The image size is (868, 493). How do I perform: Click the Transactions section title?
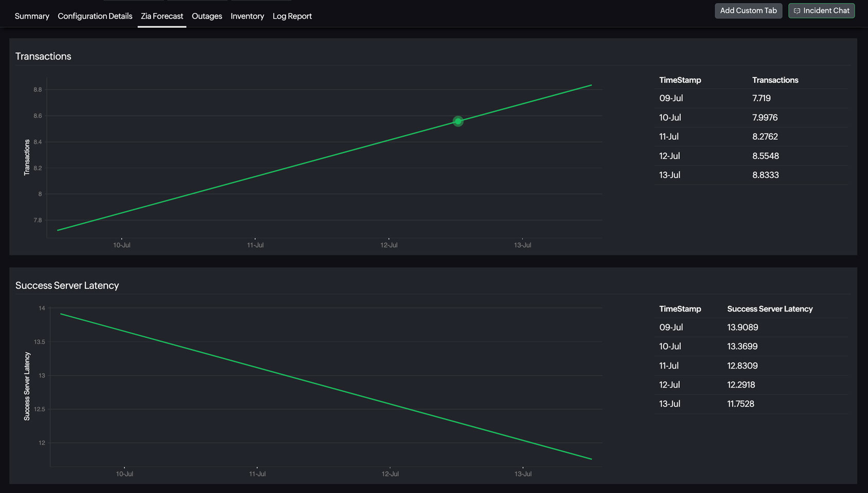[x=43, y=56]
